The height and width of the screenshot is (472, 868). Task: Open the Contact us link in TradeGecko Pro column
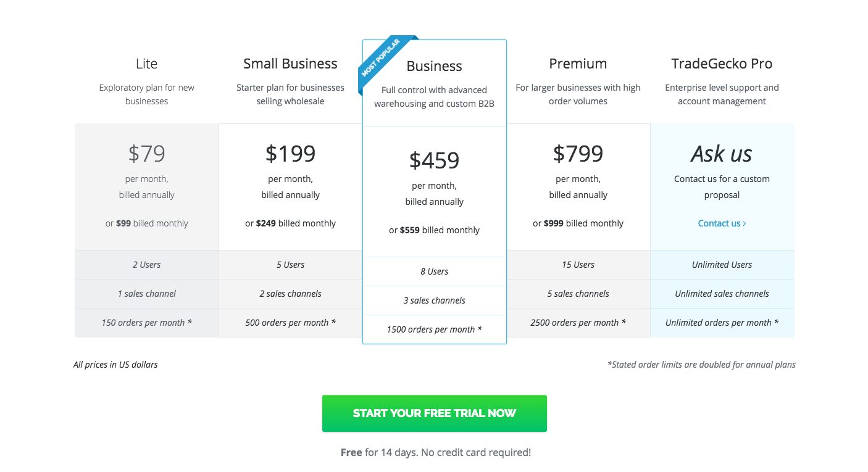[x=718, y=223]
